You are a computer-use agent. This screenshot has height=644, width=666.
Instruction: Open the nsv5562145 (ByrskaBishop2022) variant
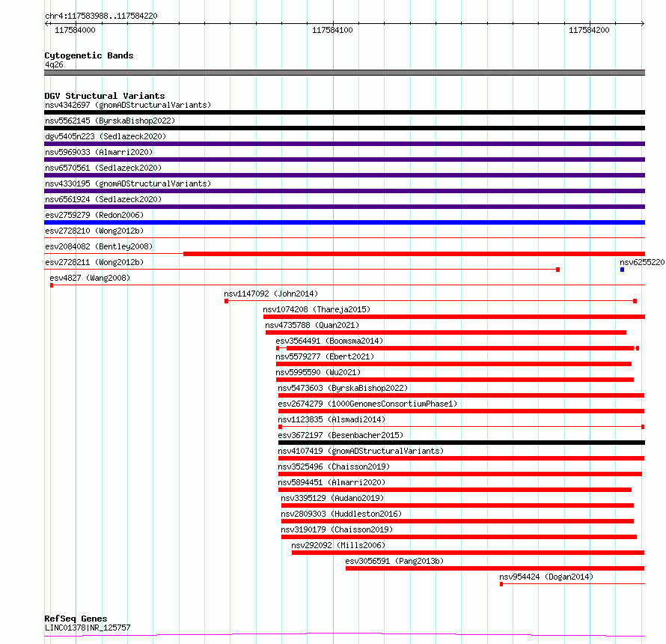[x=110, y=121]
